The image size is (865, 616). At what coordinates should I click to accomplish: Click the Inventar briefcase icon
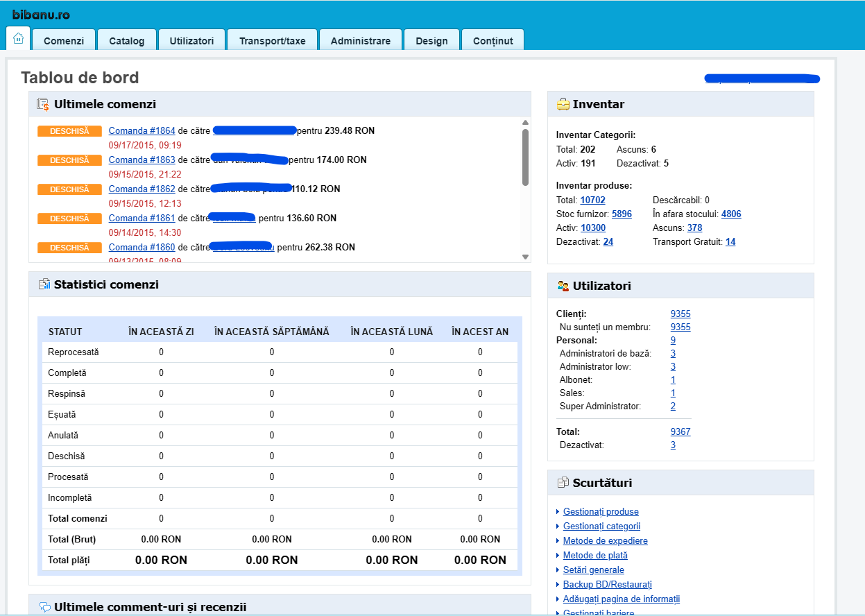pos(563,105)
